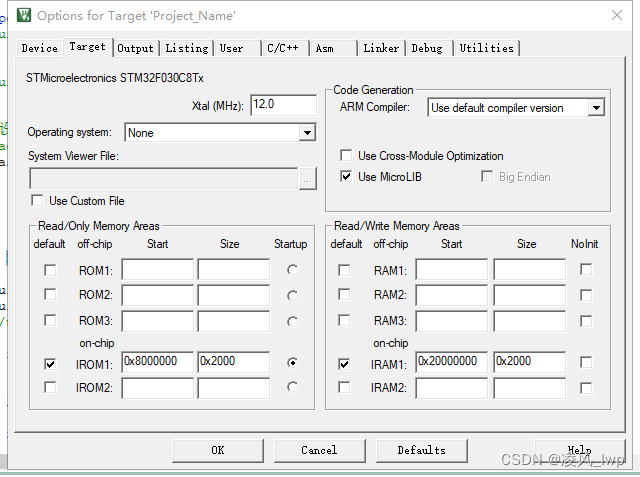Screen dimensions: 640x477
Task: Check the RAM2 default checkbox
Action: click(344, 294)
